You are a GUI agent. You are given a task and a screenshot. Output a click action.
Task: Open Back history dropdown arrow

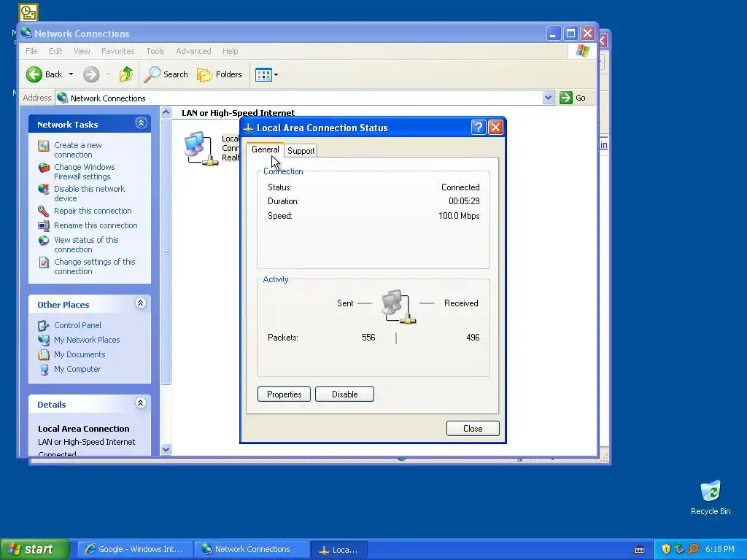[x=71, y=74]
